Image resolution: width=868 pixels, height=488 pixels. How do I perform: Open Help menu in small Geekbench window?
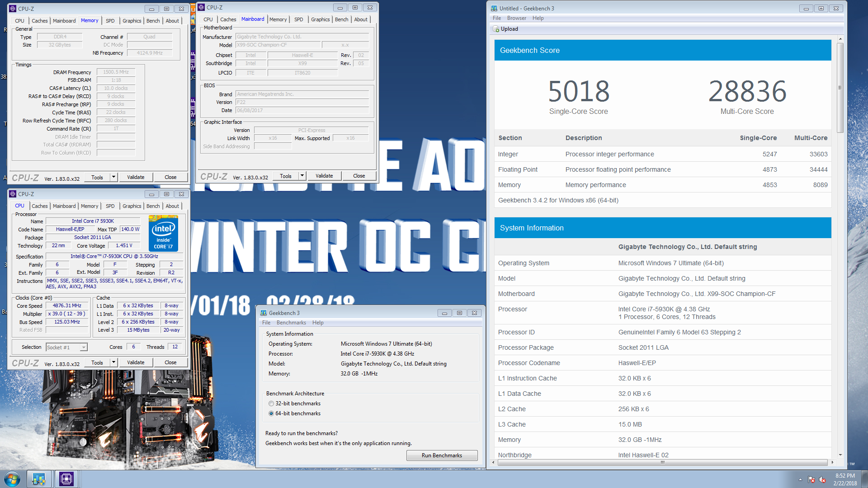point(318,323)
